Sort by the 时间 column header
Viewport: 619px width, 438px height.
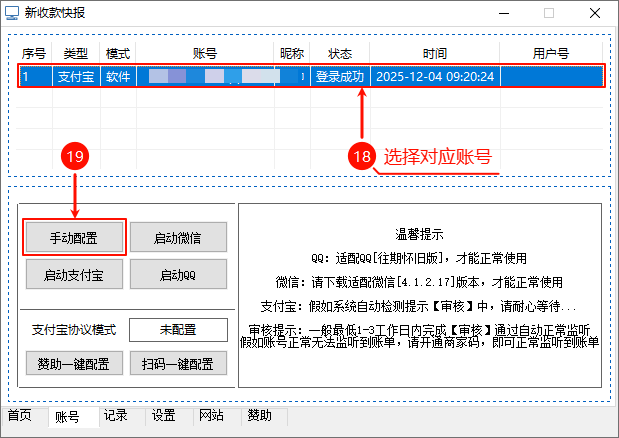click(434, 53)
